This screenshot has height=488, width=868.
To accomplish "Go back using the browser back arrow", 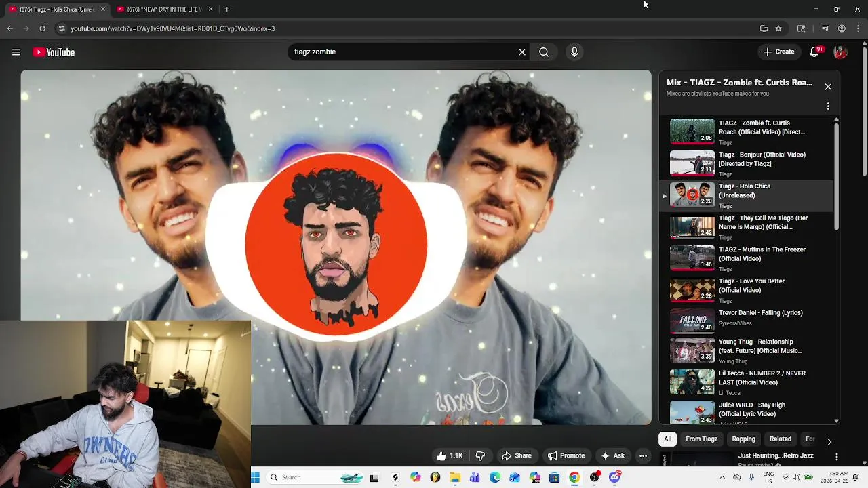I will 10,28.
